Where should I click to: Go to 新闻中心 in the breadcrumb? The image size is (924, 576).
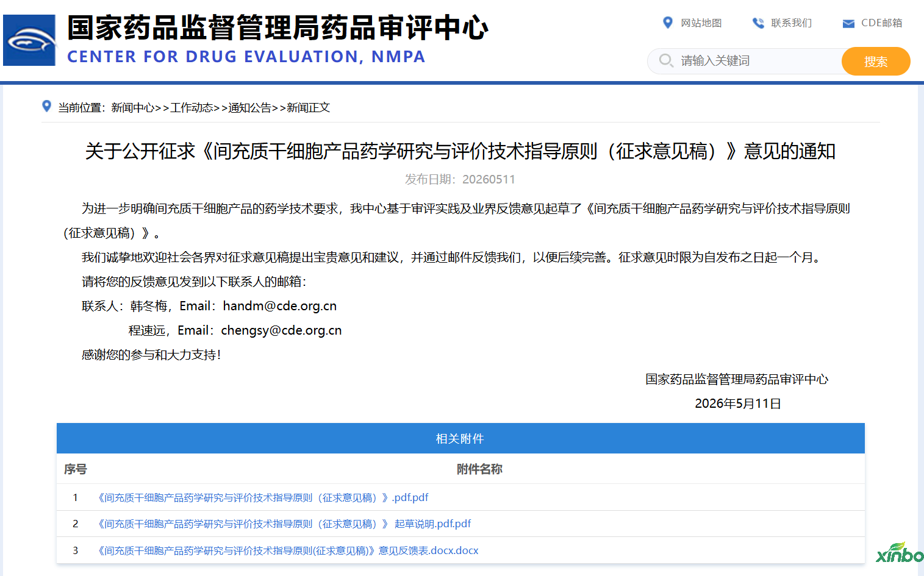pyautogui.click(x=132, y=107)
